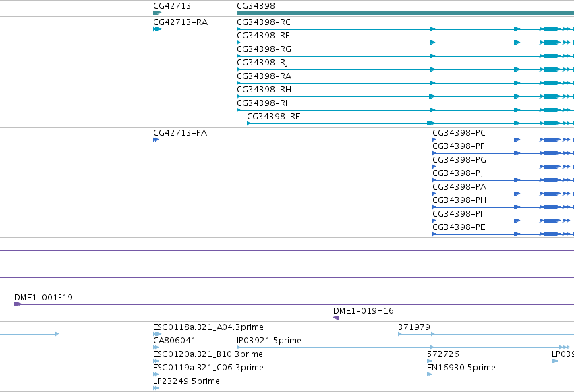This screenshot has width=574, height=392.
Task: Select the CG34398-PE large coding block
Action: point(552,234)
